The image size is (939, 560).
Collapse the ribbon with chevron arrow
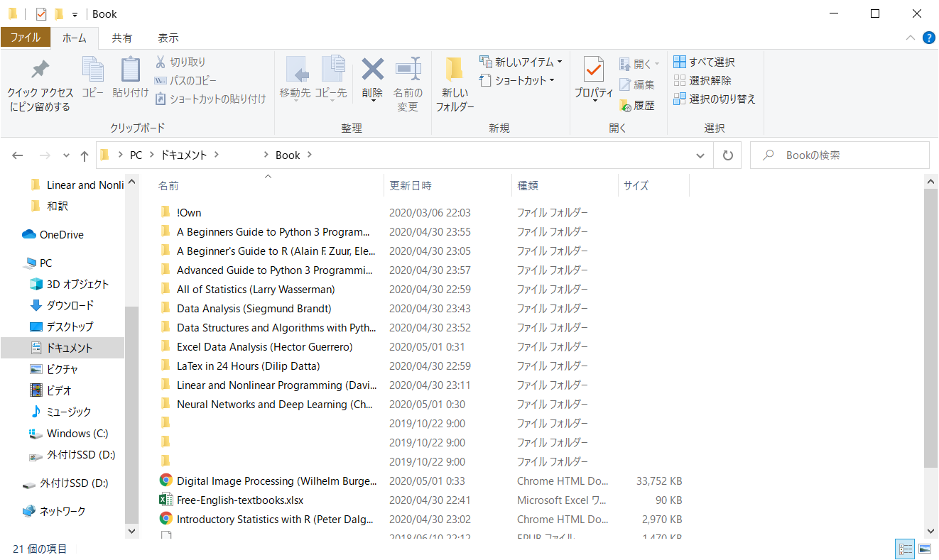pyautogui.click(x=911, y=38)
